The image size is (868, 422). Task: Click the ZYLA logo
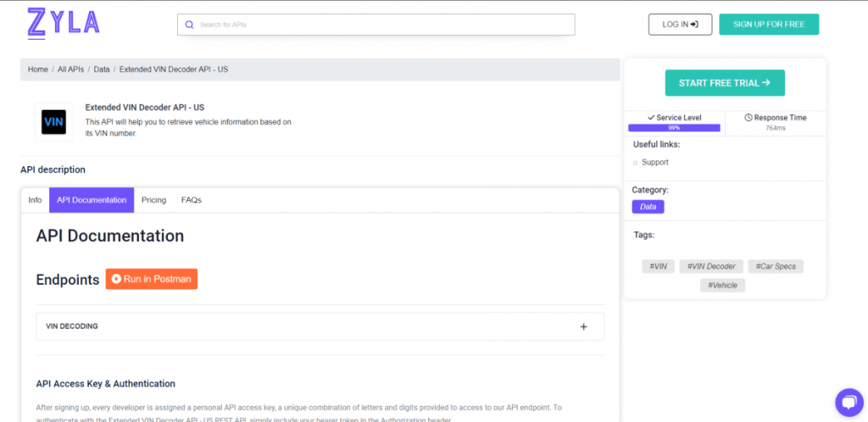point(63,24)
